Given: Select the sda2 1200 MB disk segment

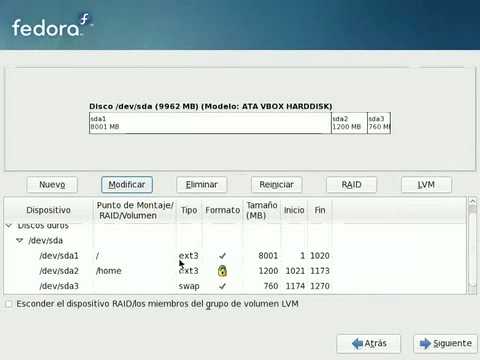Looking at the screenshot, I should point(349,123).
